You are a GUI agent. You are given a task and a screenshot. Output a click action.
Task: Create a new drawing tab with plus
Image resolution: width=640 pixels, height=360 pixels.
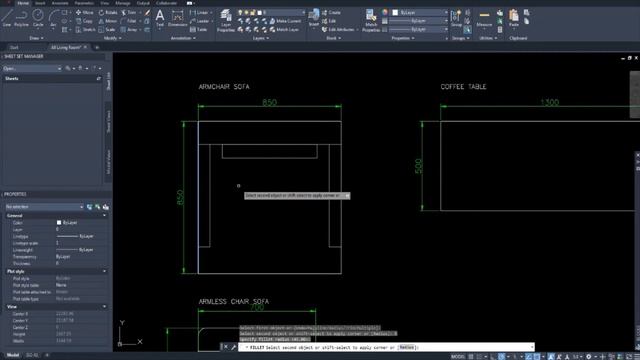click(x=97, y=47)
